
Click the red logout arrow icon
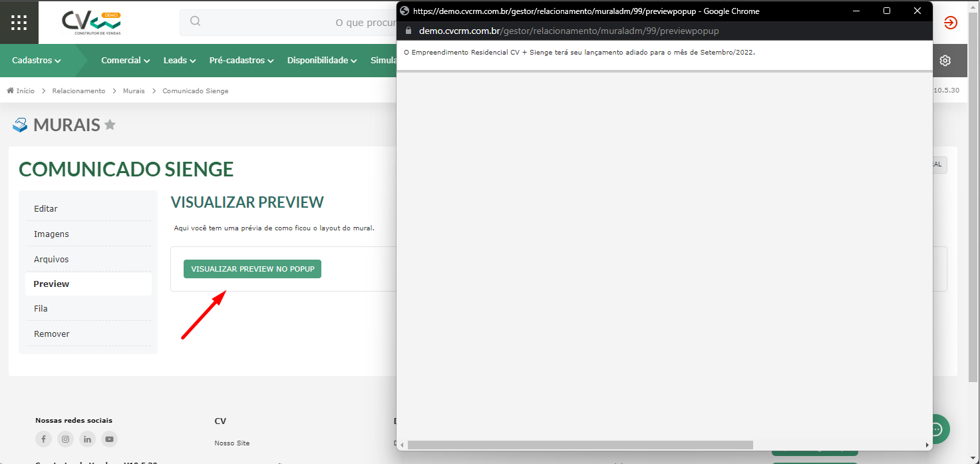951,22
